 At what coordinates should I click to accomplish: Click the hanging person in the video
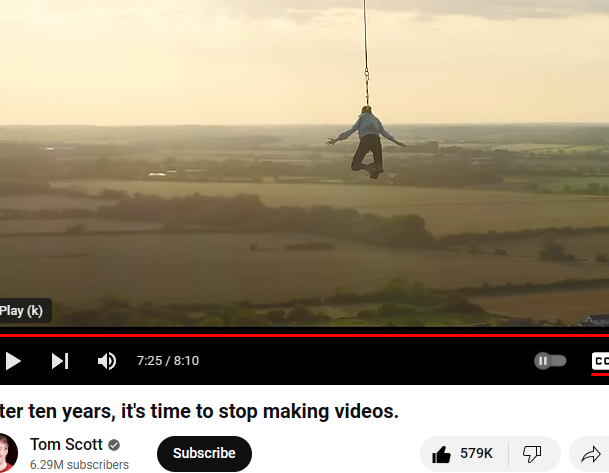click(x=367, y=142)
